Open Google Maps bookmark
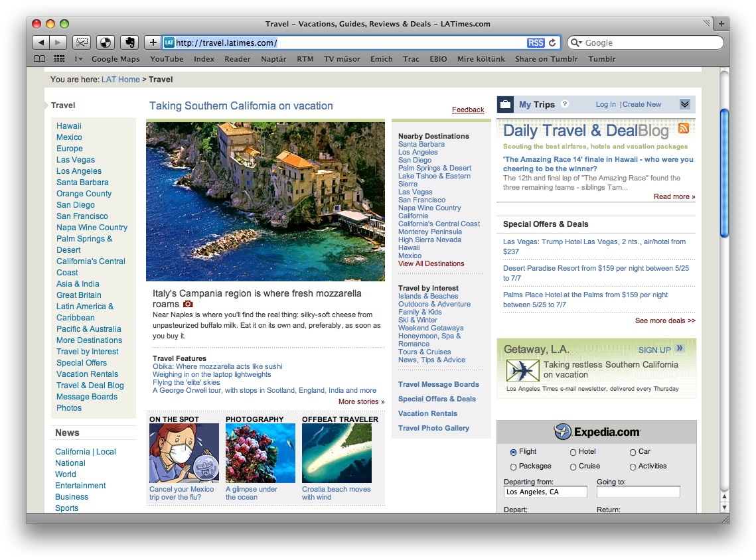Screen dimensions: 756x560 point(115,59)
